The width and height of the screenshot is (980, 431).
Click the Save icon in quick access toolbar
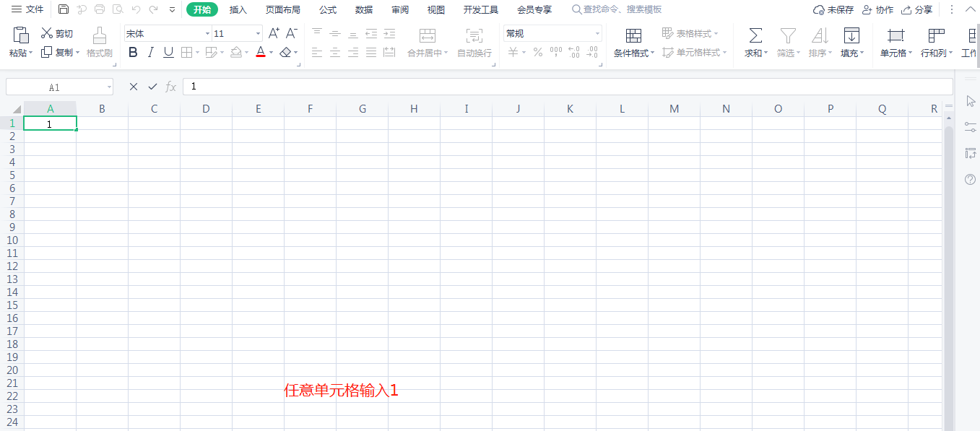pyautogui.click(x=64, y=9)
